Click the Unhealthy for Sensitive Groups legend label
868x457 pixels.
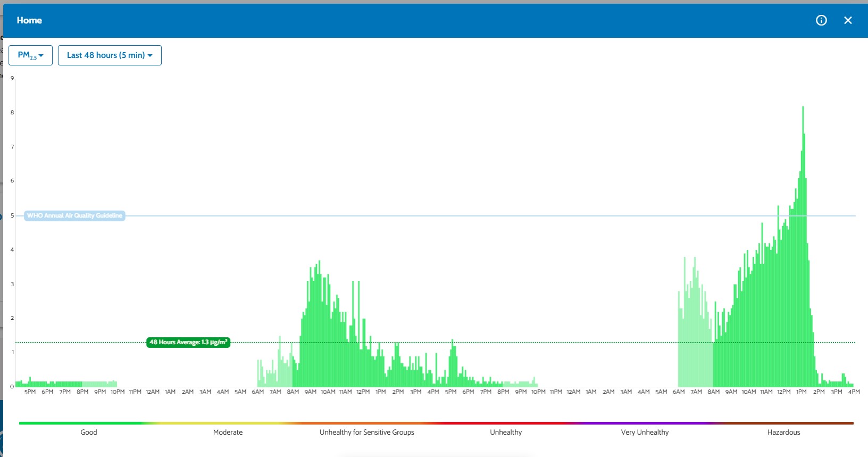[x=367, y=432]
